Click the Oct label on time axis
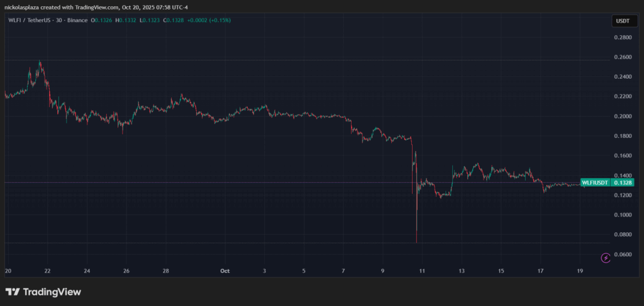The height and width of the screenshot is (306, 644). [225, 271]
